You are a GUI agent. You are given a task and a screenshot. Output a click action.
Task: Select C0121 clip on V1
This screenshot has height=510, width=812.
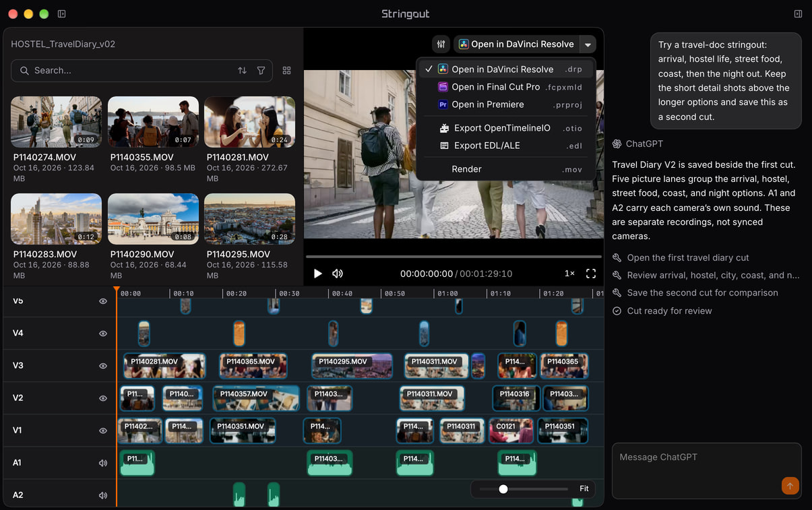click(511, 431)
